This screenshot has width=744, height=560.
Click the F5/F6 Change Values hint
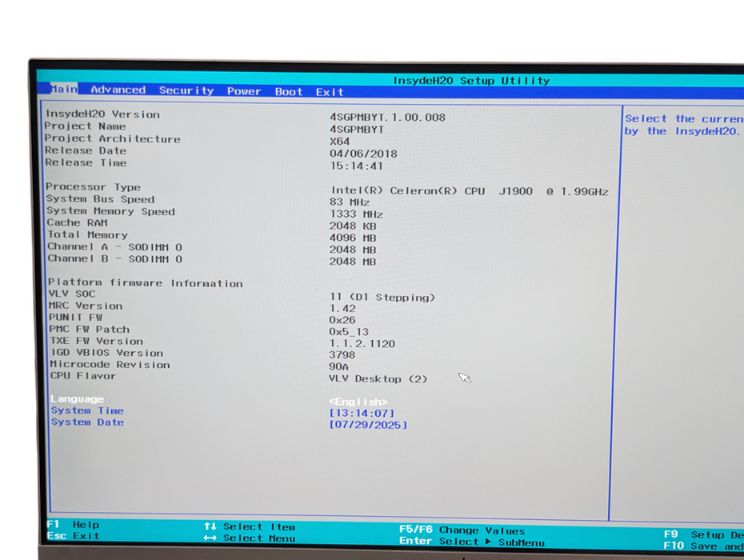pos(462,530)
